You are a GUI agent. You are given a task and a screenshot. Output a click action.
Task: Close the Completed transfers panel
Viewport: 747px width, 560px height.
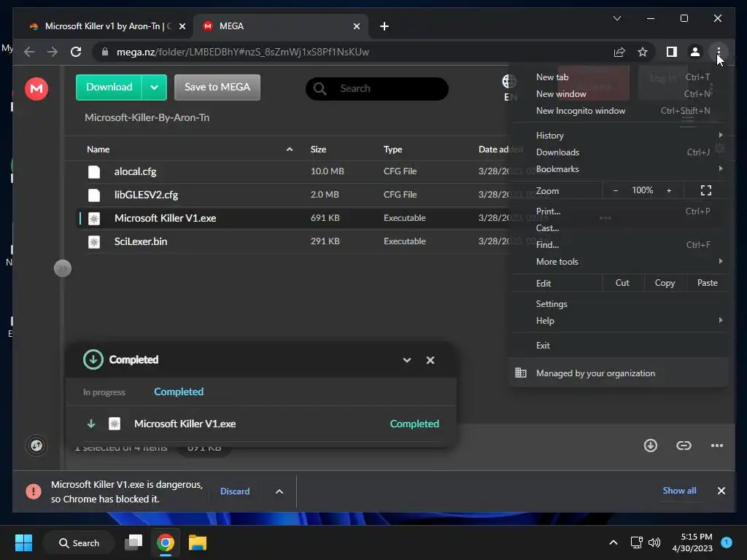click(430, 360)
